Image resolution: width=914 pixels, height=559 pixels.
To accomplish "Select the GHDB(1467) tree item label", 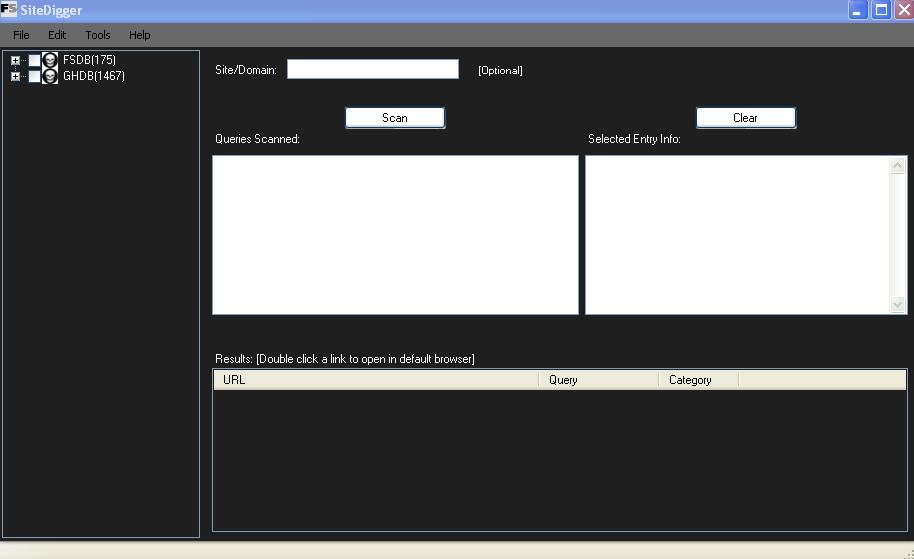I will coord(94,76).
